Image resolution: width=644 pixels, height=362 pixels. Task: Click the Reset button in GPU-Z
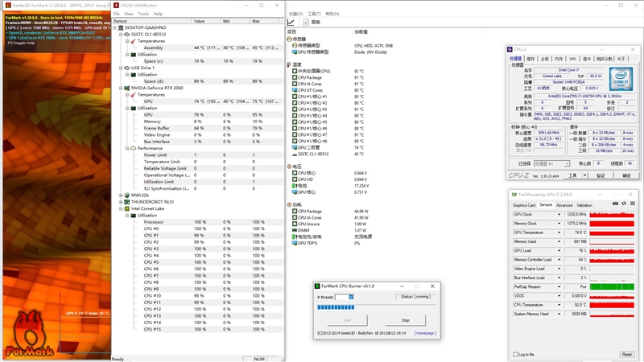(x=626, y=354)
